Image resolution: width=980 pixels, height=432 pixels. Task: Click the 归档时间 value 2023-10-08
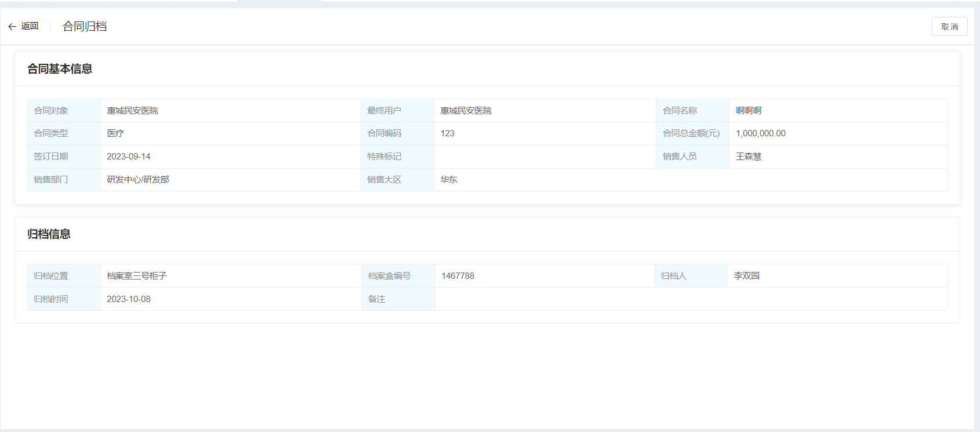pyautogui.click(x=129, y=299)
